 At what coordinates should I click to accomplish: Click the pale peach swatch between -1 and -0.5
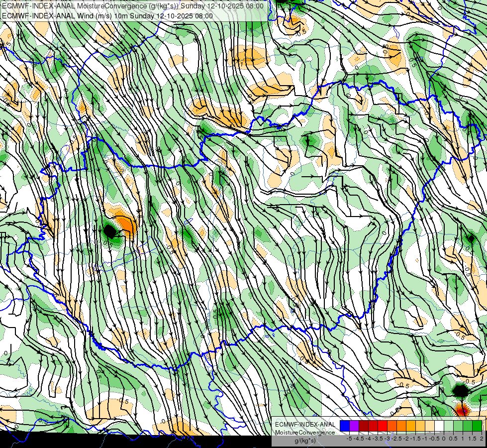tap(429, 426)
